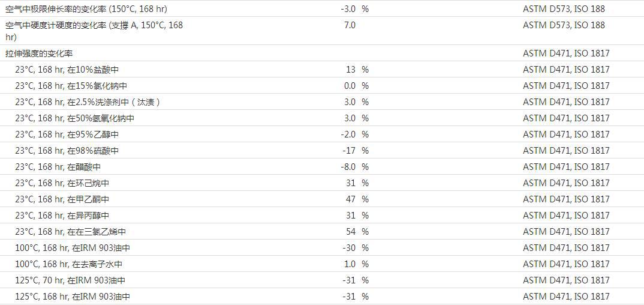The image size is (644, 305).
Task: Click the 在98%硫酸中 row label
Action: click(x=67, y=151)
